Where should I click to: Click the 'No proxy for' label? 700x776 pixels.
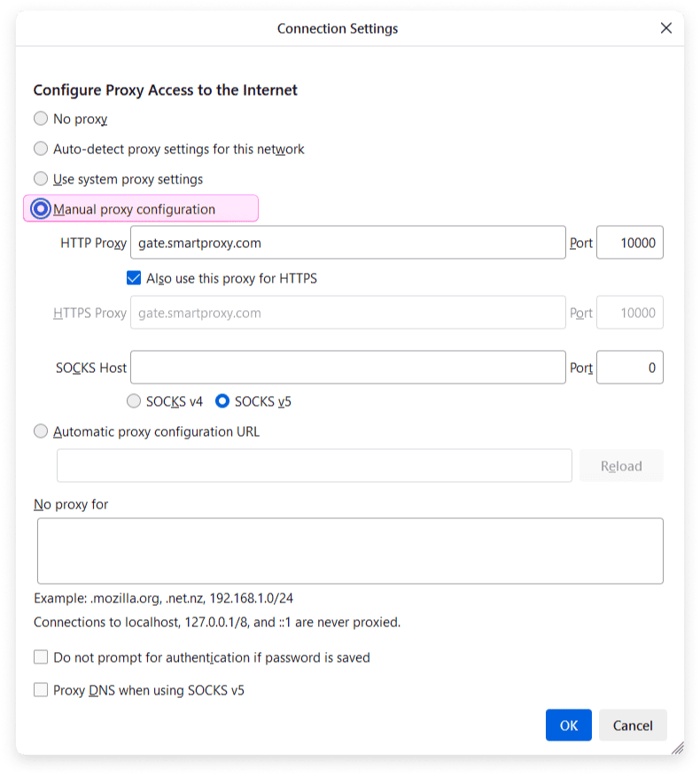click(71, 504)
